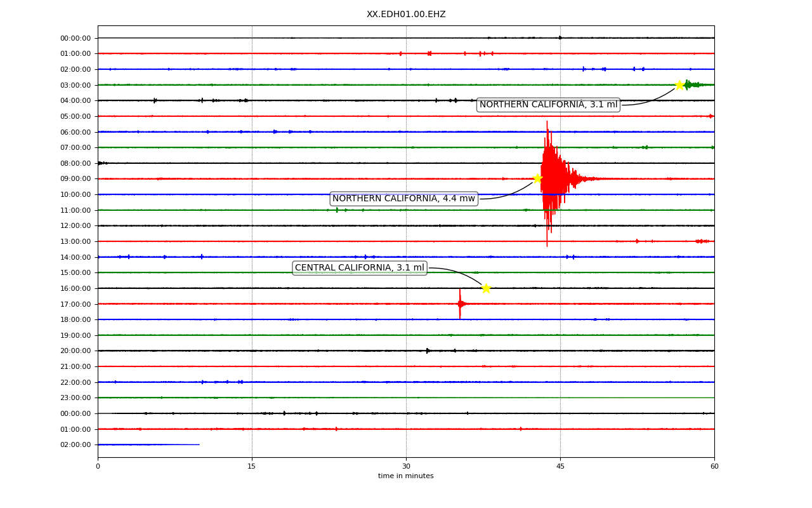This screenshot has width=812, height=508.
Task: Click the 09:00:00 time label
Action: point(75,179)
